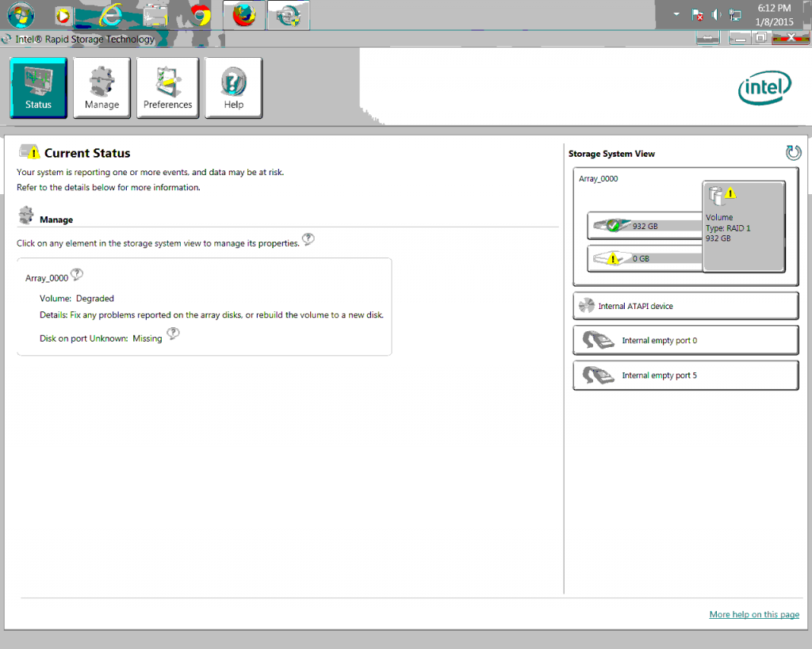Click Disk on port Unknown: Missing text

pyautogui.click(x=101, y=338)
